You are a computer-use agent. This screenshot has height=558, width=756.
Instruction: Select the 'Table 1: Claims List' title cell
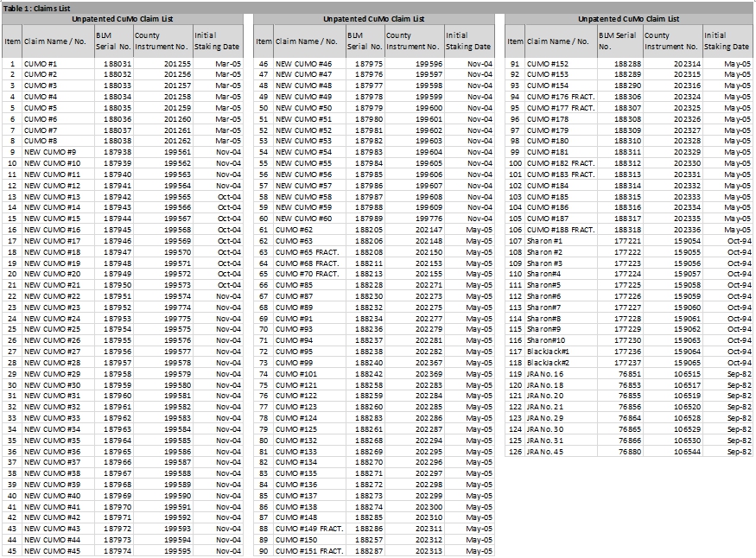(x=36, y=8)
